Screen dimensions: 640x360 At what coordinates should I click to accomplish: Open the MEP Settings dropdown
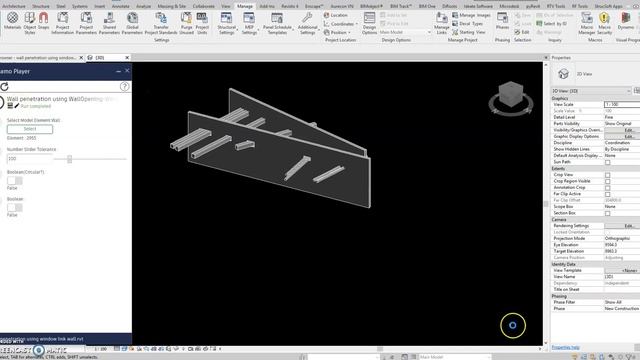249,22
